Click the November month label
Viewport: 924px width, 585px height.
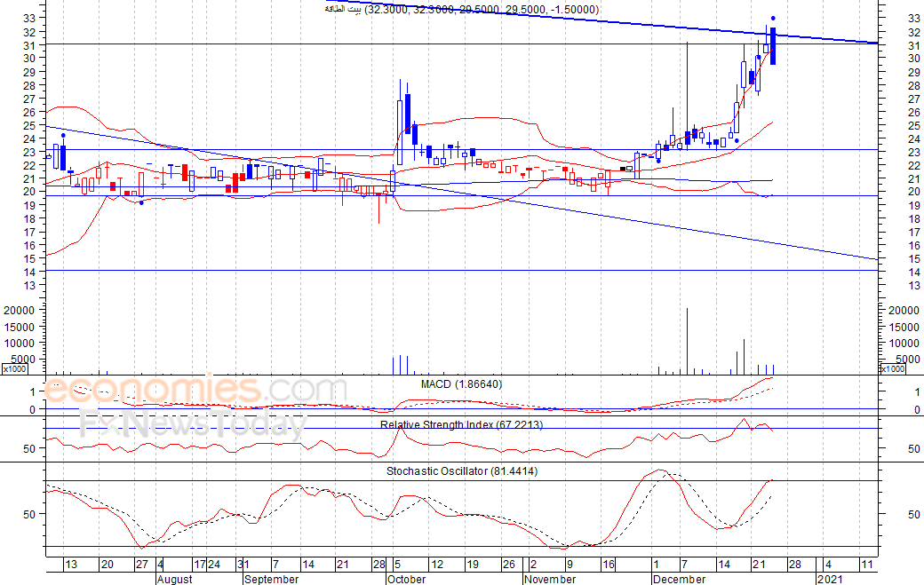click(549, 579)
